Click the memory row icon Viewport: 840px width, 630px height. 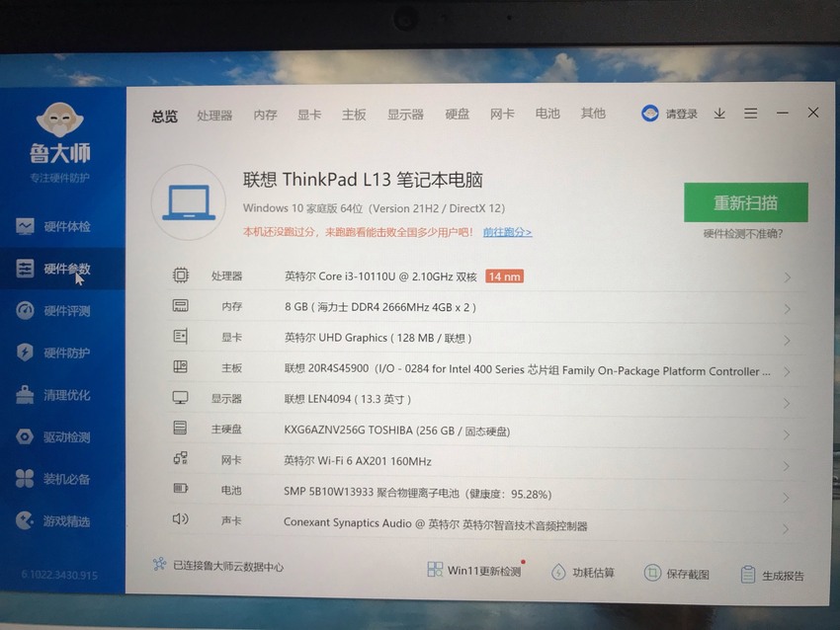click(x=181, y=306)
